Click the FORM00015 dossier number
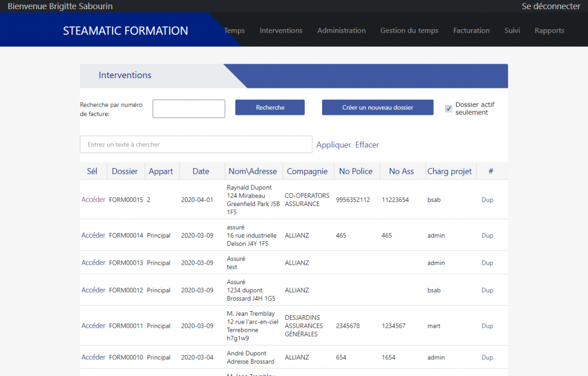Viewport: 588px width, 376px height. tap(126, 200)
